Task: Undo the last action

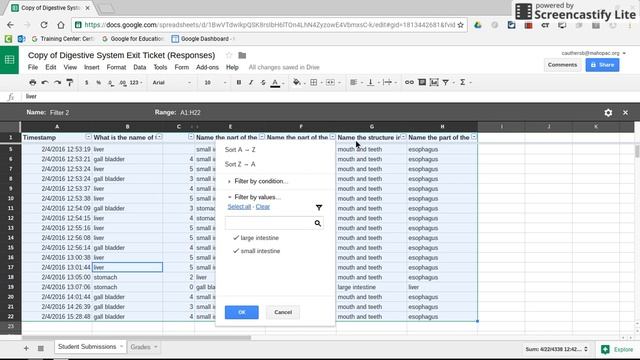Action: (45, 82)
